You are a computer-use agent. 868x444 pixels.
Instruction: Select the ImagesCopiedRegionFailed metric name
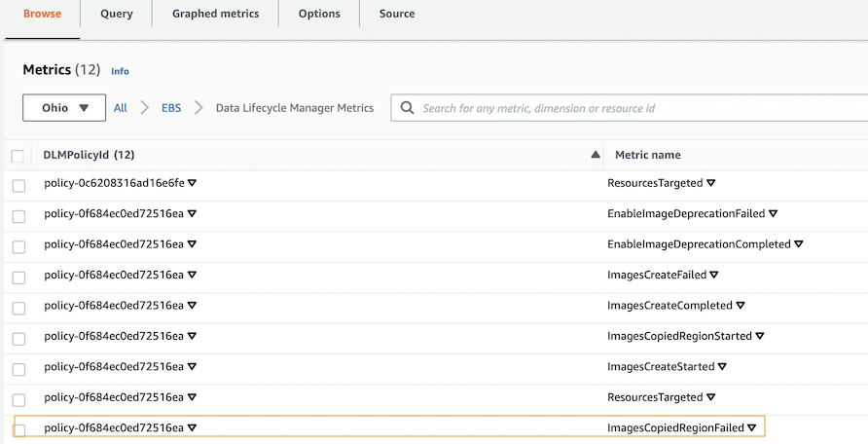(675, 427)
